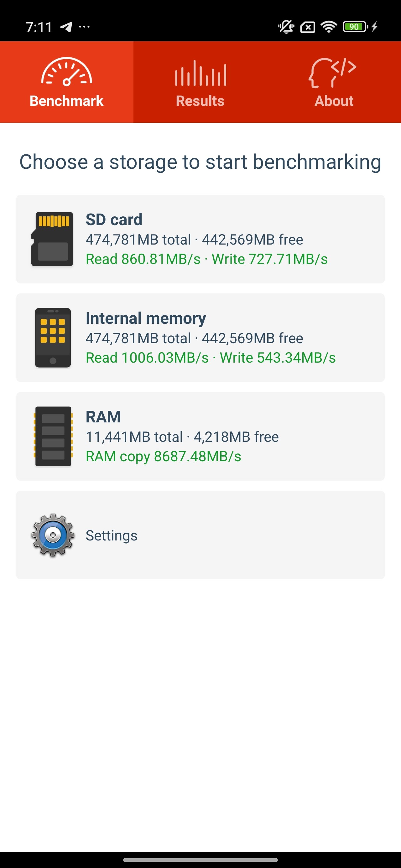Tap the RAM chip icon
401x868 pixels.
[53, 437]
